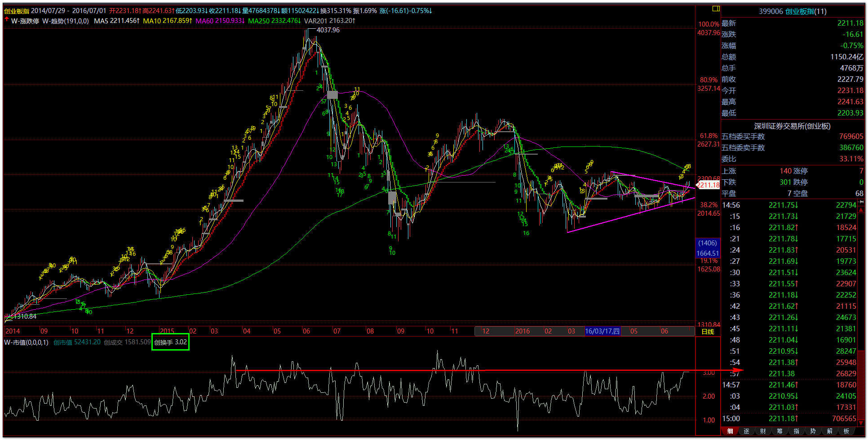This screenshot has width=868, height=440.
Task: Select the 板 sector tab
Action: 846,431
